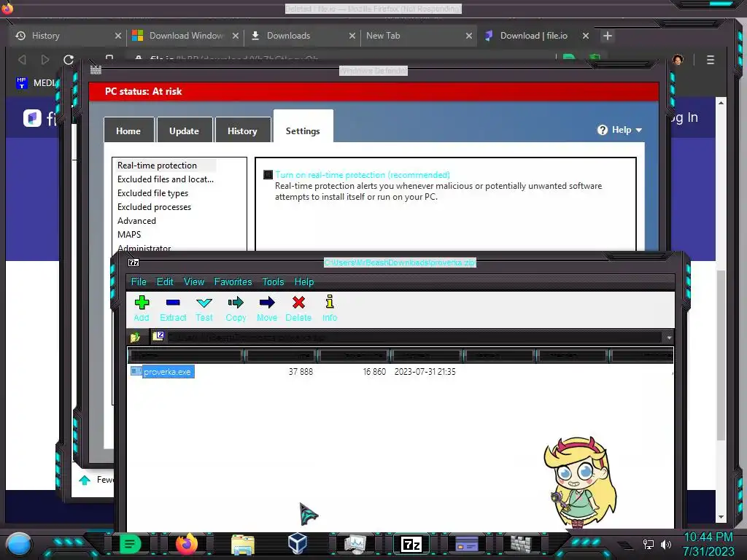747x560 pixels.
Task: Switch to the Home tab in Defender
Action: coord(128,131)
